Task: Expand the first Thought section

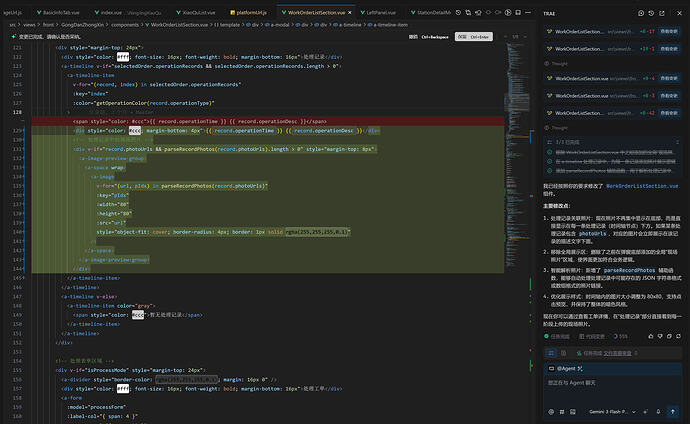Action: [556, 64]
